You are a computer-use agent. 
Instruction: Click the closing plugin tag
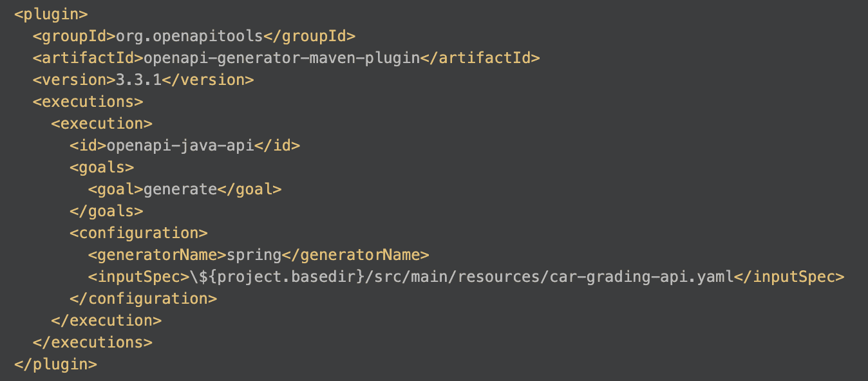coord(55,364)
